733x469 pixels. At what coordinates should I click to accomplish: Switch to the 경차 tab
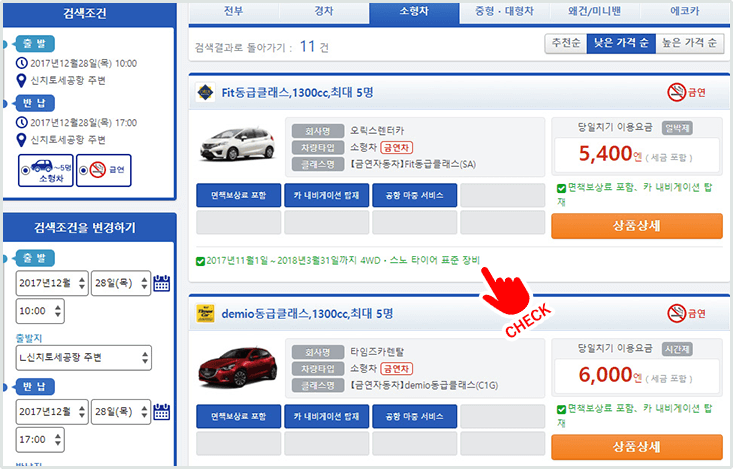click(x=324, y=11)
